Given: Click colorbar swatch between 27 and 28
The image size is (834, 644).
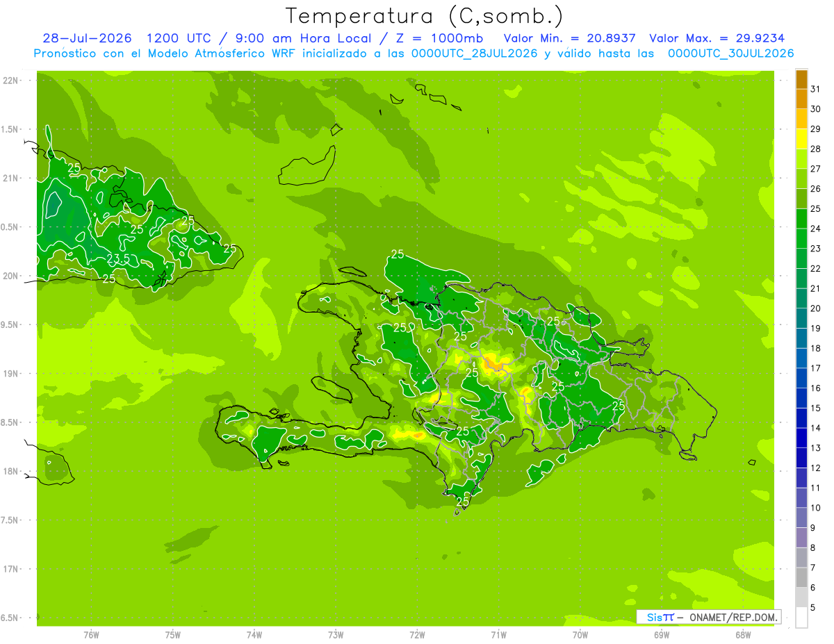Looking at the screenshot, I should (801, 158).
